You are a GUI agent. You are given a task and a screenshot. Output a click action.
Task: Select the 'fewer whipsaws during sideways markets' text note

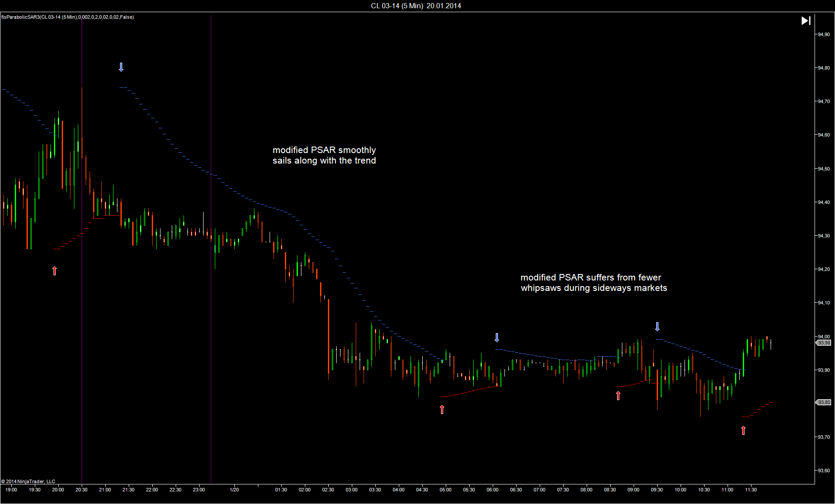[594, 283]
